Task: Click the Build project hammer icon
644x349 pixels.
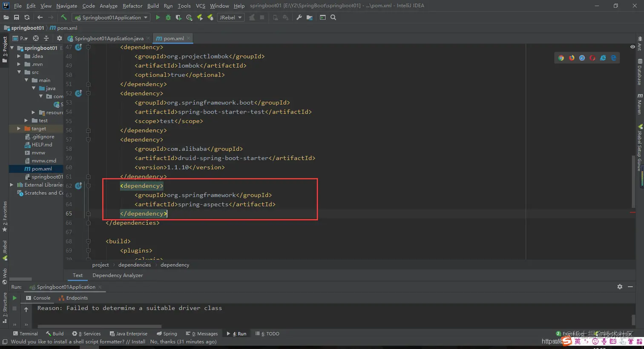Action: tap(63, 17)
